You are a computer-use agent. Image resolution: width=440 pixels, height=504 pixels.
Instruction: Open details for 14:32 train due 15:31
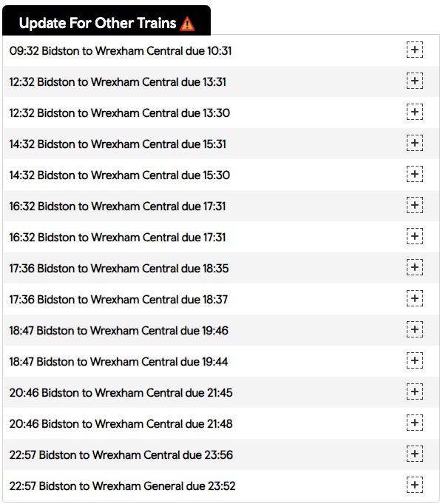[415, 143]
